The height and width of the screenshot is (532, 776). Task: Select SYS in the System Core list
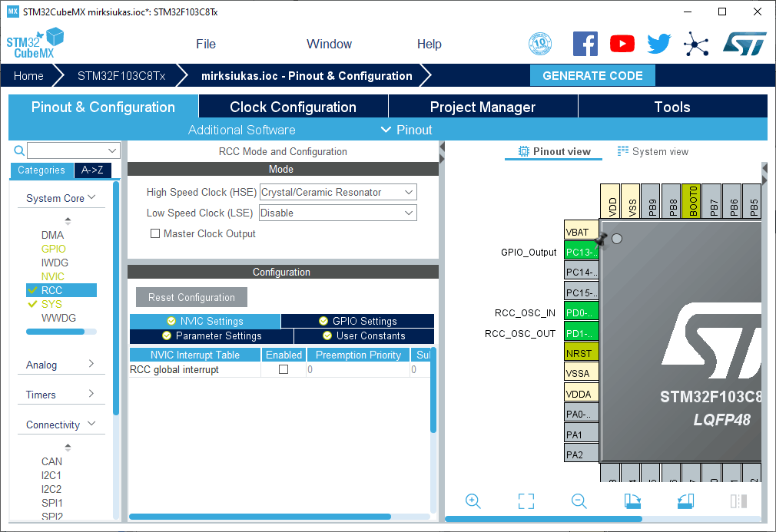tap(51, 304)
